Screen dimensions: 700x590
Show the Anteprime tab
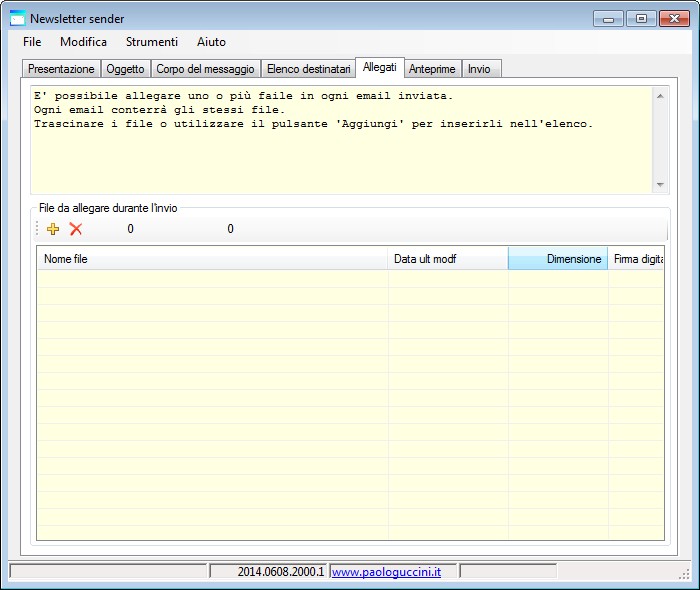click(x=432, y=69)
